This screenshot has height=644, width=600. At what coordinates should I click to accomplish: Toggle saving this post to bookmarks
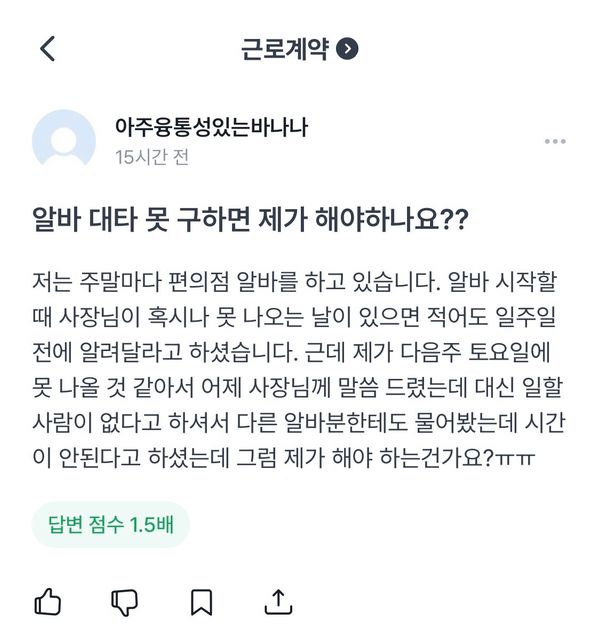(202, 601)
